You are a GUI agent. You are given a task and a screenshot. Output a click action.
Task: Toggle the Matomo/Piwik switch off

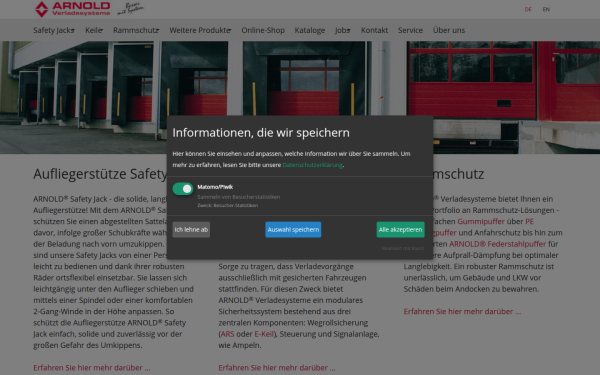point(183,189)
